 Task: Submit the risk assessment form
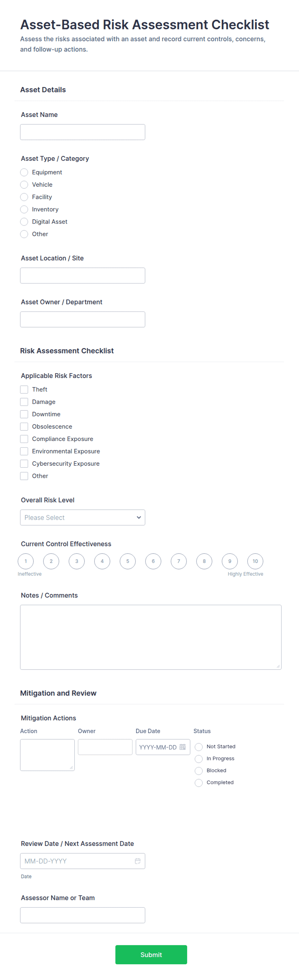[151, 955]
